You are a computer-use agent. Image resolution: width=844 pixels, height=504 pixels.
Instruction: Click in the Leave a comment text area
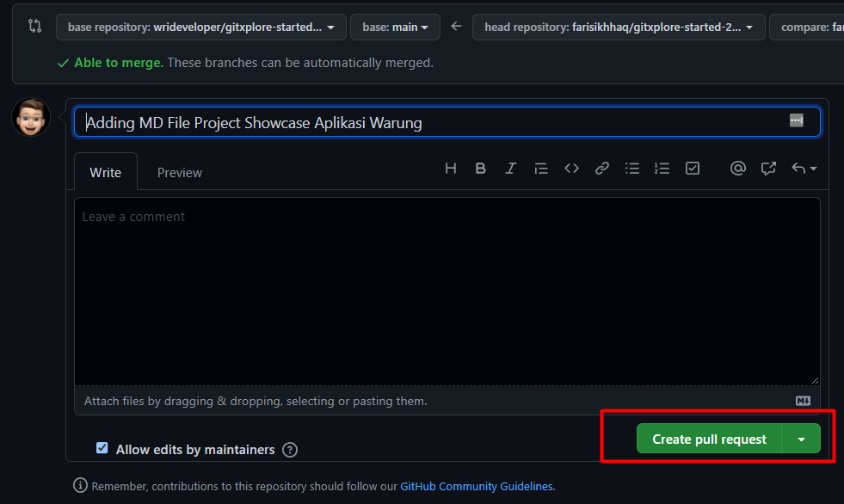point(447,291)
